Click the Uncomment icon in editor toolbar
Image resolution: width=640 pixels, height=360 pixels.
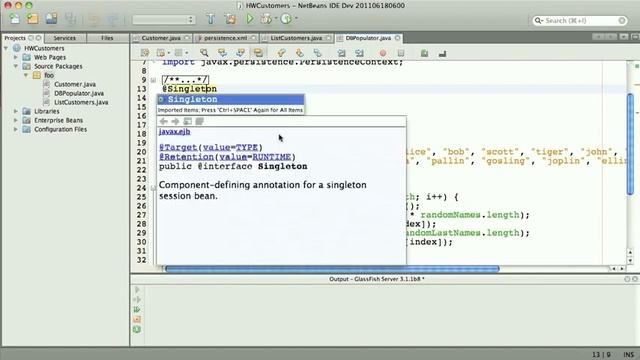[x=442, y=53]
